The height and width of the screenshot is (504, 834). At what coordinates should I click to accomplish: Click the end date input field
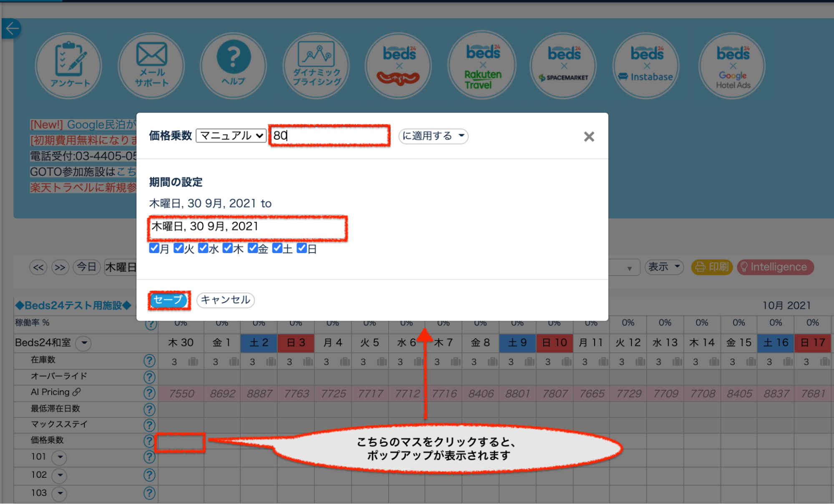247,227
